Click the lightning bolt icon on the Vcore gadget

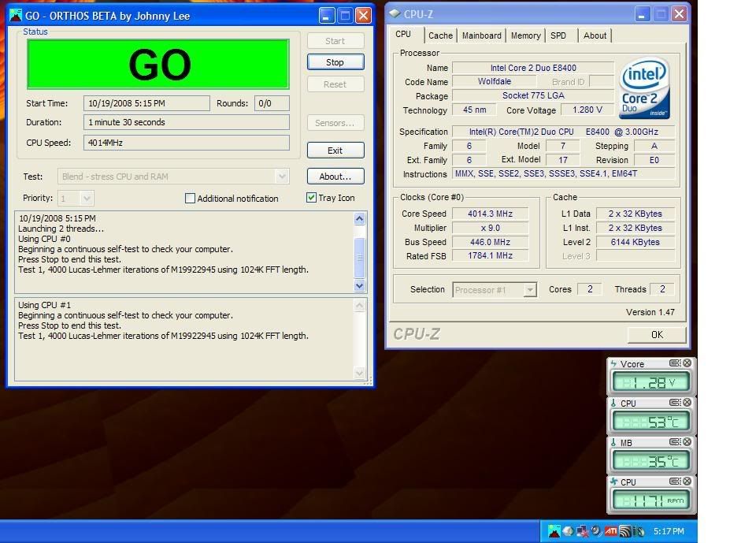(x=613, y=363)
